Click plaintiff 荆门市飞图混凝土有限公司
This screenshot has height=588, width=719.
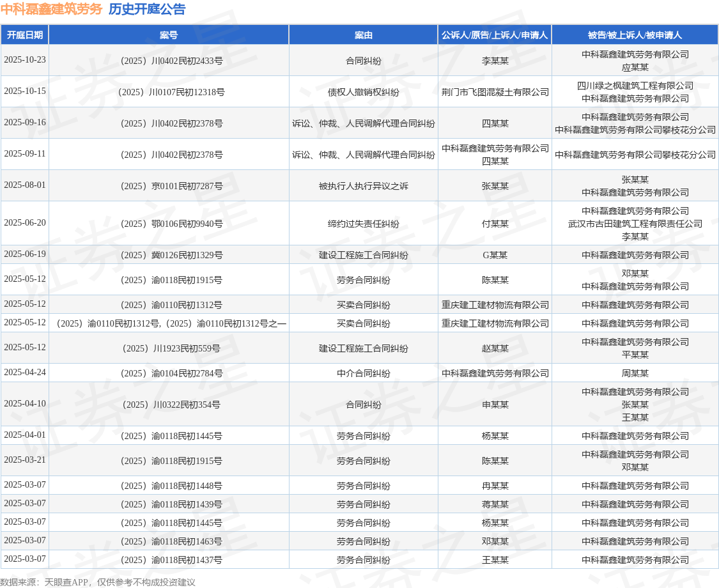pos(495,92)
